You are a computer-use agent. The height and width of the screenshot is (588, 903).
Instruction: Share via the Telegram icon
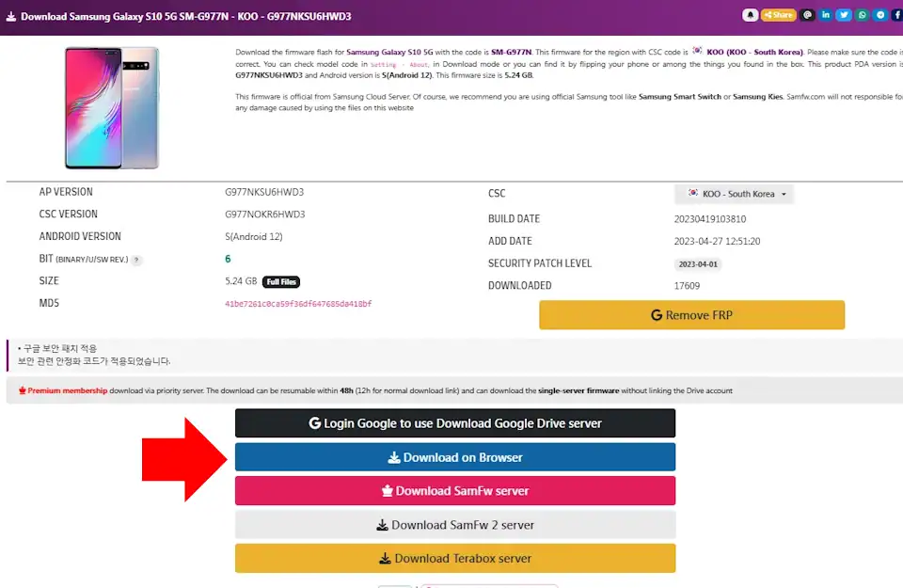[880, 15]
